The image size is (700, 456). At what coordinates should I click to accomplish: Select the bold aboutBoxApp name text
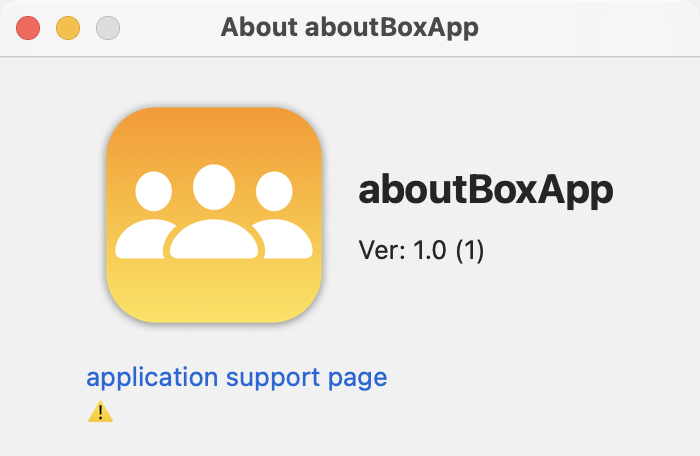click(486, 190)
